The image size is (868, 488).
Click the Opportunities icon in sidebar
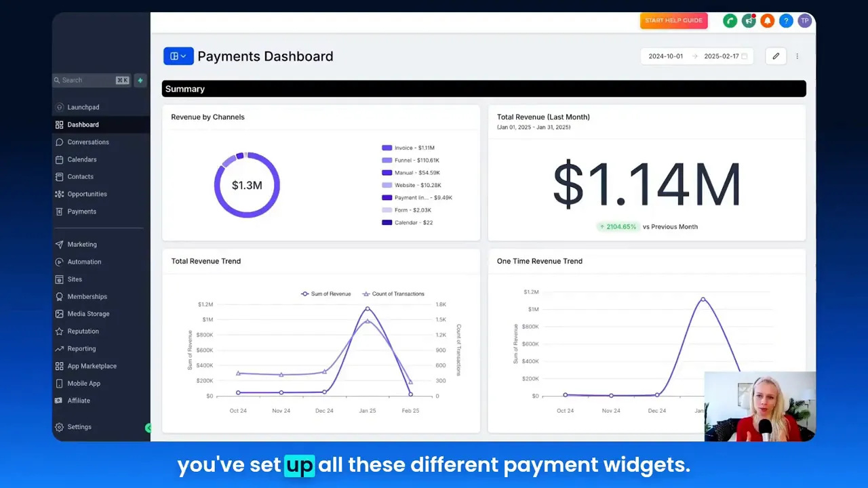60,194
